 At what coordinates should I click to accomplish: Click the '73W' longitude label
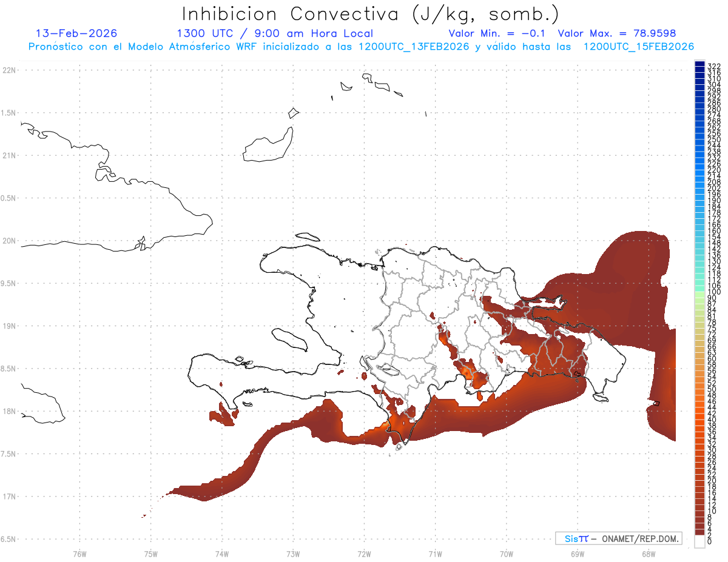tap(293, 554)
